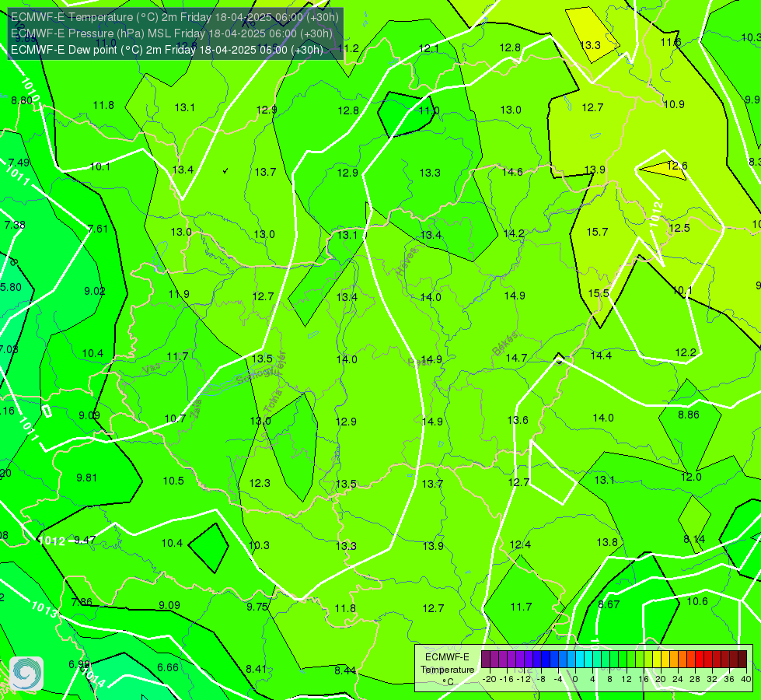
Task: Click the 12.4 temperature value
Action: point(520,544)
